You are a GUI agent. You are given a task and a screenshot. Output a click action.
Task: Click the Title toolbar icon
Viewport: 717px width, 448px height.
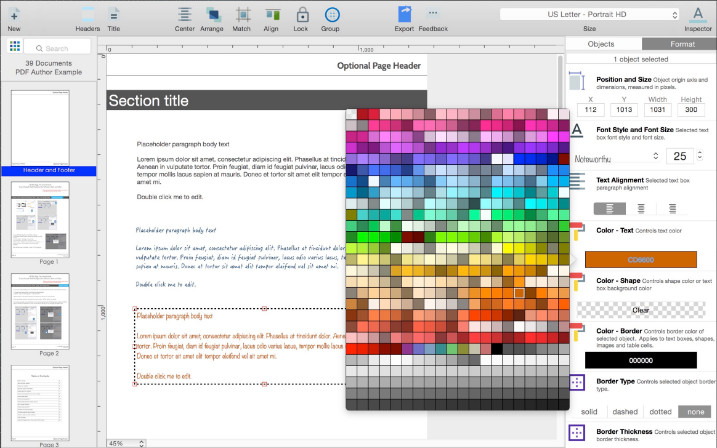[x=113, y=15]
